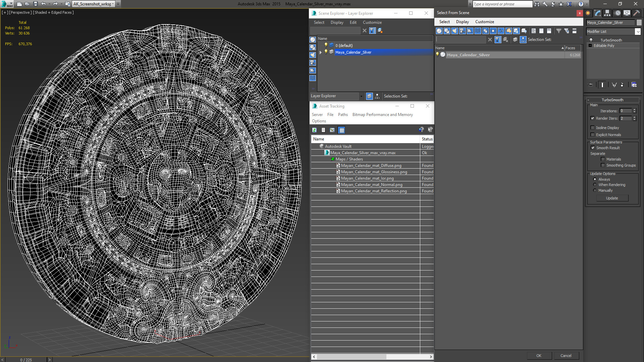Toggle Display Space Warps filter in Select From Scene
This screenshot has width=644, height=362.
coord(478,31)
